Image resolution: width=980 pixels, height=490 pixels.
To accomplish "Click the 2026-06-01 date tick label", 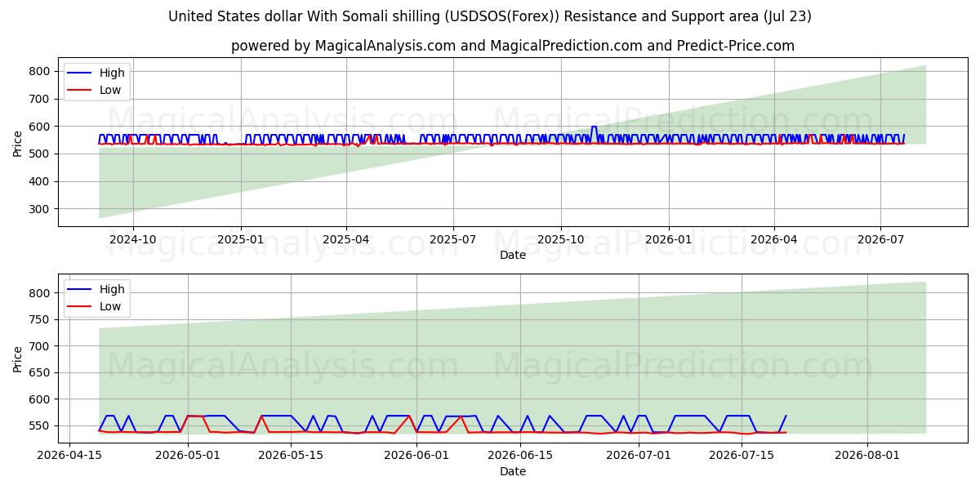I will (x=416, y=456).
